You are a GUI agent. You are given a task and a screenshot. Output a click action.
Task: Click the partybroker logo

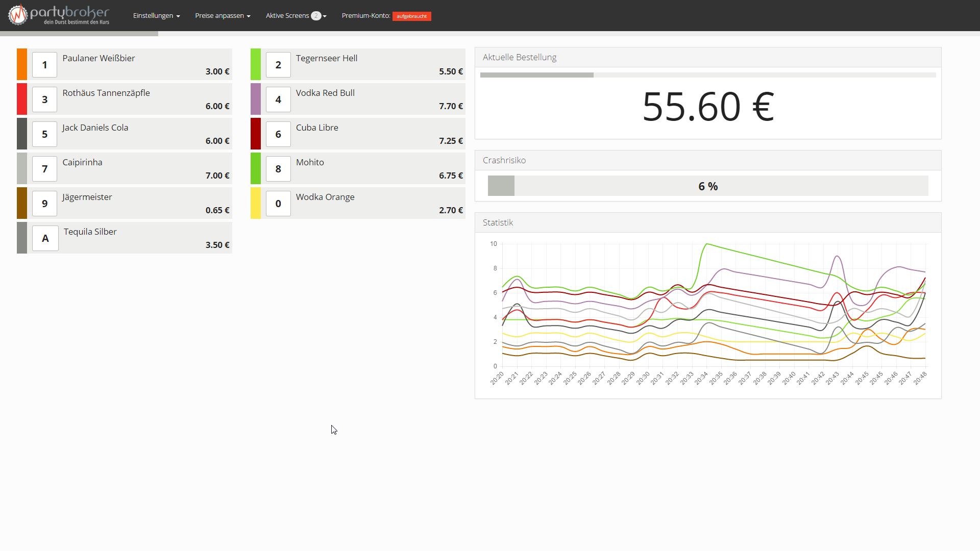click(x=59, y=15)
